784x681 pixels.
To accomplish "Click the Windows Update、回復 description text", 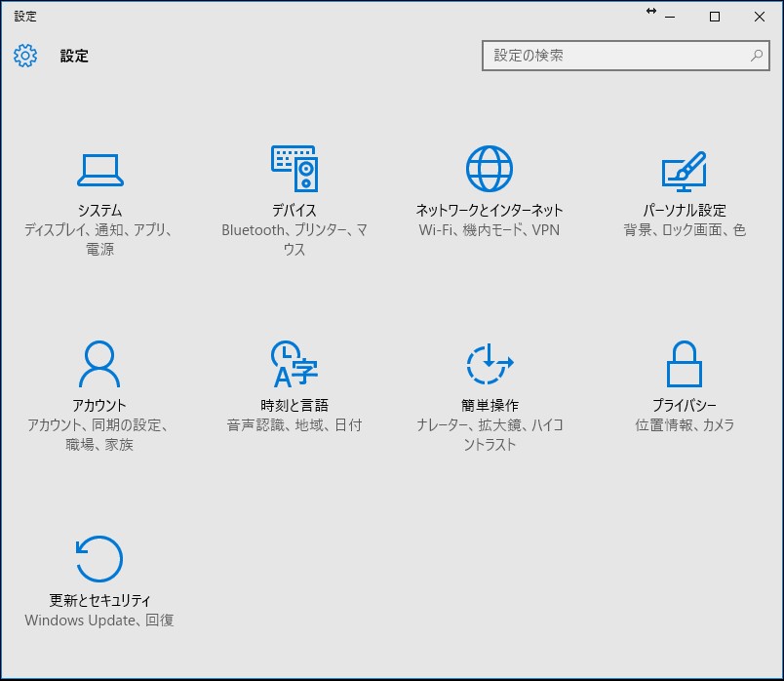I will point(97,621).
